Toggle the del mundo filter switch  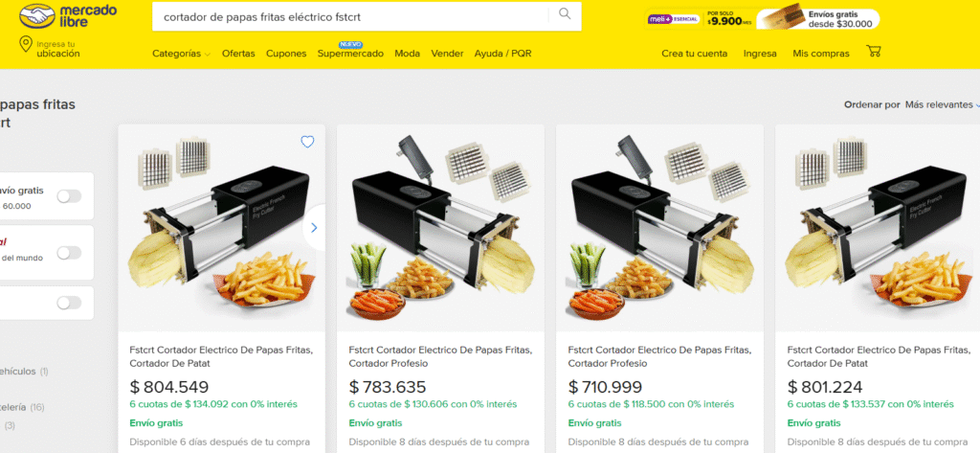[x=69, y=253]
